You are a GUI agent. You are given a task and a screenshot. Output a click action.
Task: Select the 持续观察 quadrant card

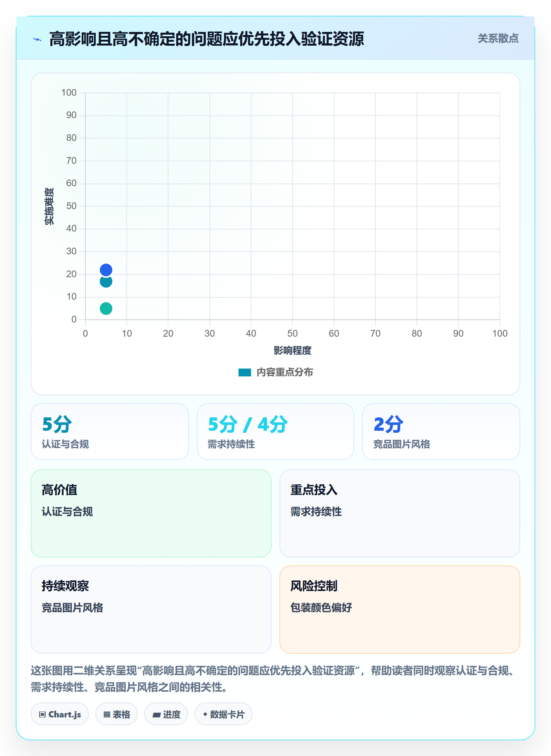click(x=151, y=610)
